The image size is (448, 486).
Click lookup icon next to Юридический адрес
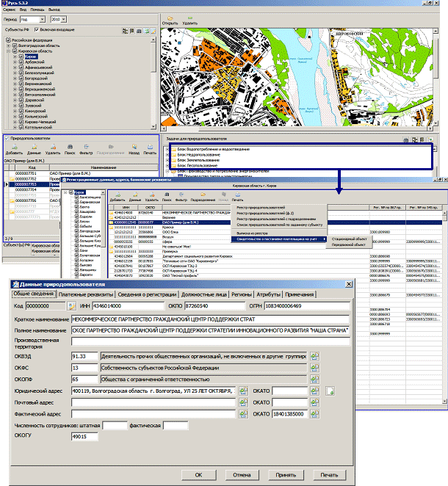pyautogui.click(x=242, y=391)
